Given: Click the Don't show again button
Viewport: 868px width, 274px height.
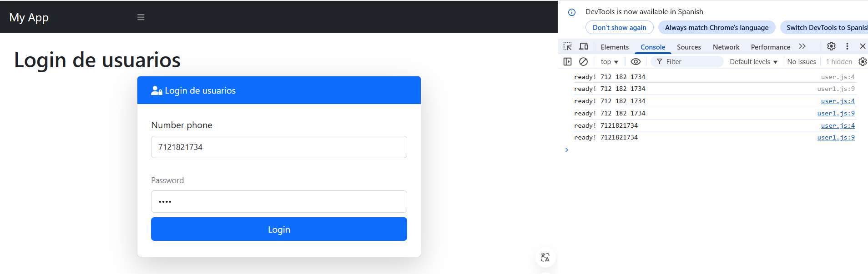Looking at the screenshot, I should [619, 28].
